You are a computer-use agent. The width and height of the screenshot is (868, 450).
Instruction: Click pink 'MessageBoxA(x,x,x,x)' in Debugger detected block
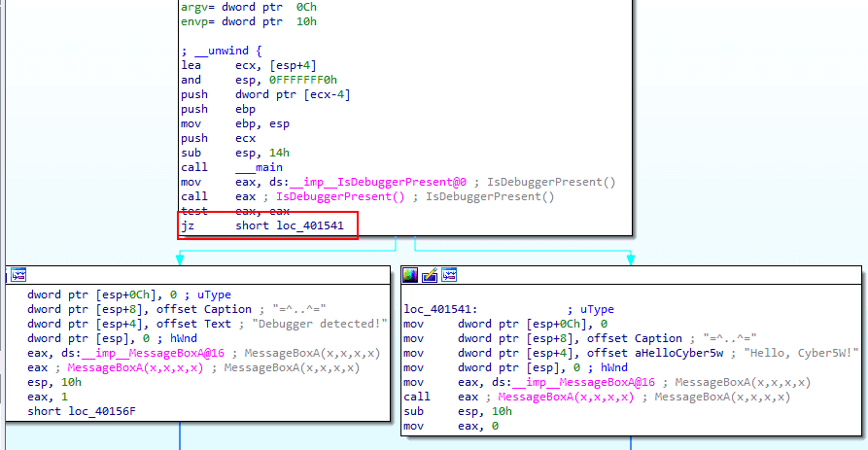(136, 367)
